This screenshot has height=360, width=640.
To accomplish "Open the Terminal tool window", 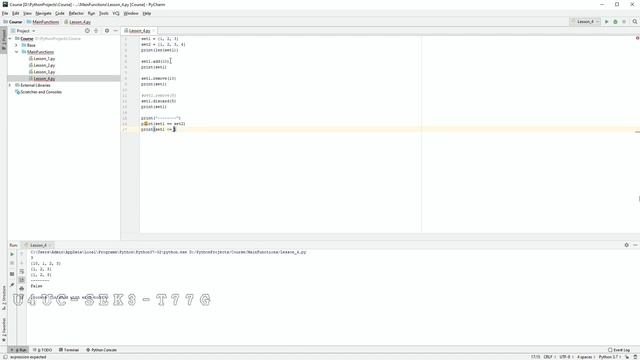I will pyautogui.click(x=69, y=350).
